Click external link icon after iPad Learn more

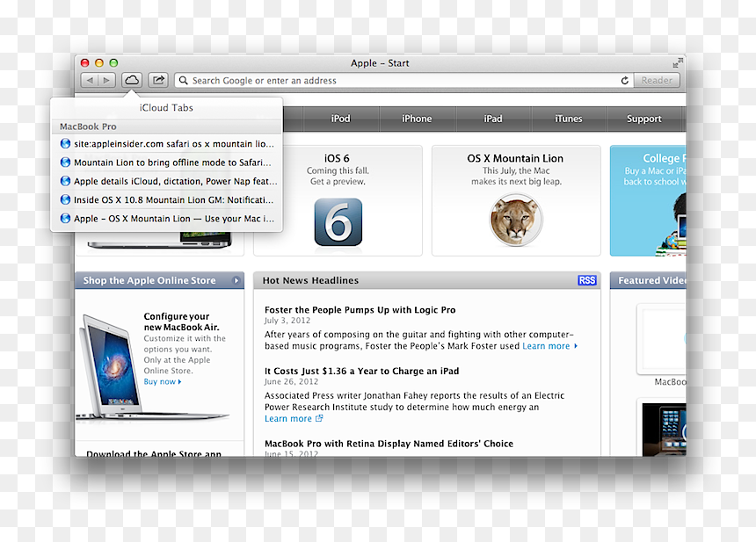coord(319,418)
